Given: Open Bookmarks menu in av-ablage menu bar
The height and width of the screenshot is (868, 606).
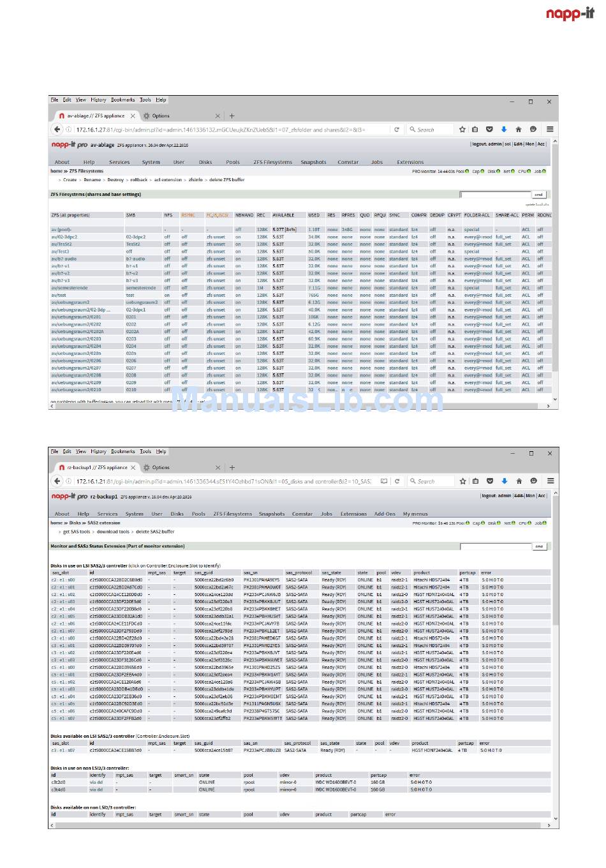Looking at the screenshot, I should pyautogui.click(x=122, y=100).
